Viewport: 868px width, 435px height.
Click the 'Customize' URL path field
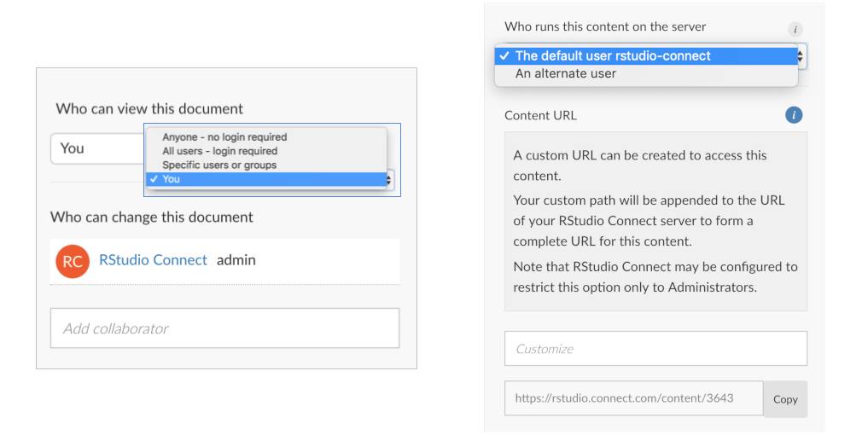(655, 349)
